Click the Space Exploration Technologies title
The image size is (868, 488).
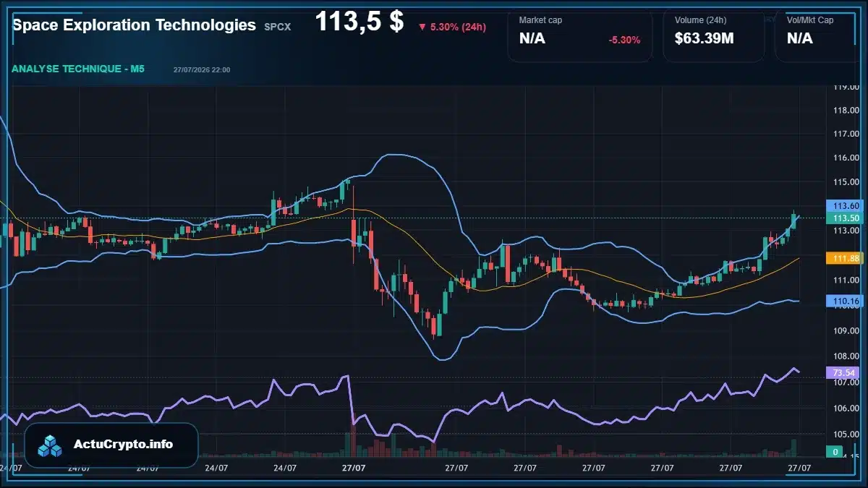click(x=134, y=25)
